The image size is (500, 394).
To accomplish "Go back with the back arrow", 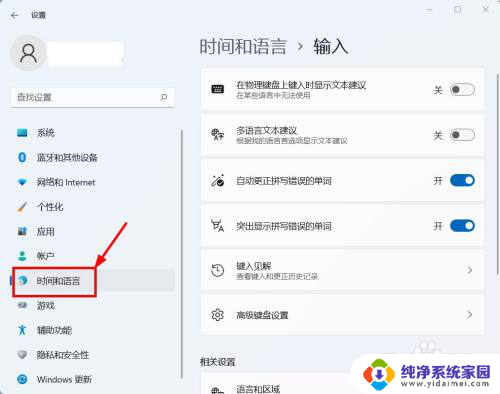I will [15, 15].
